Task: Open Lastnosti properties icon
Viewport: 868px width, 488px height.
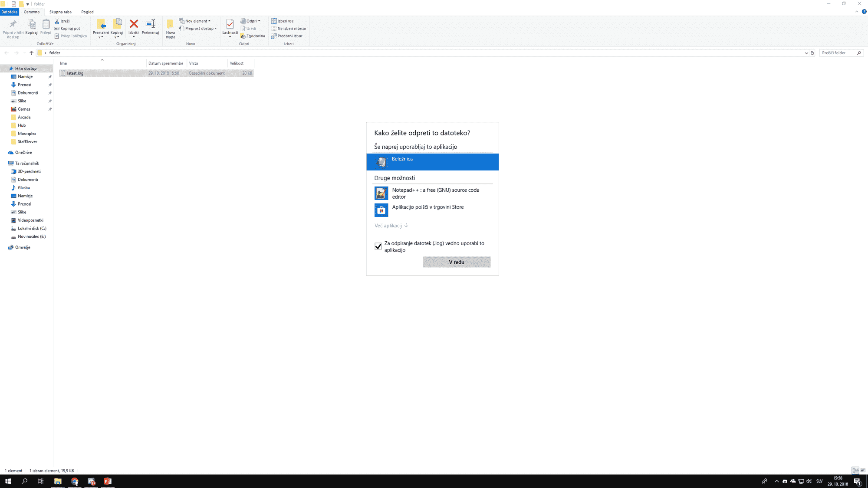Action: pos(230,24)
